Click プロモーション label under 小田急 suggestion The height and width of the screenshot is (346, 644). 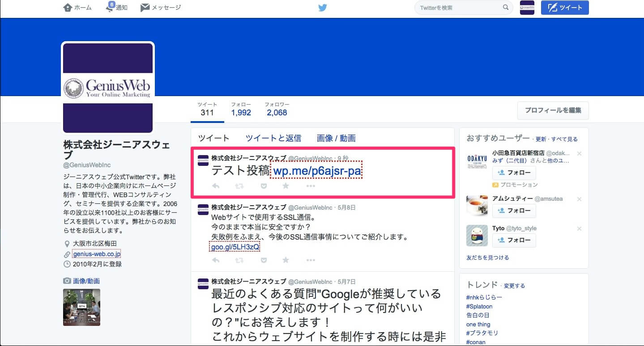tap(519, 185)
